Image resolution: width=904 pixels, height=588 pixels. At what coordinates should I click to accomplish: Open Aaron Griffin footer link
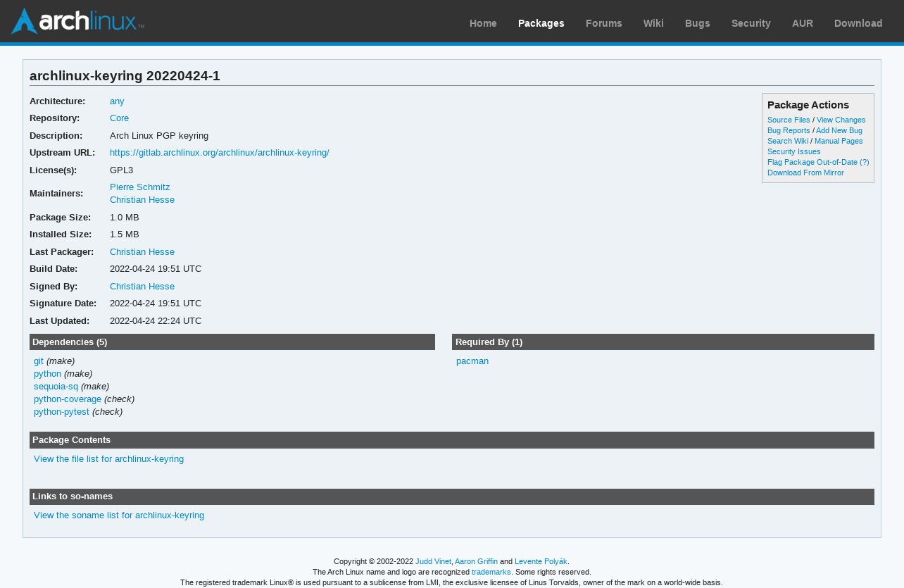coord(476,562)
